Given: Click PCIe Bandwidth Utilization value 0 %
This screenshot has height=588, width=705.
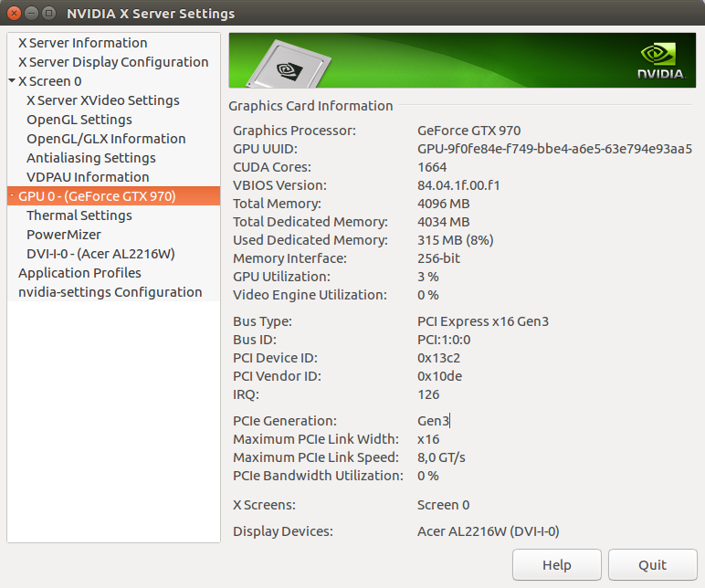Looking at the screenshot, I should (428, 476).
